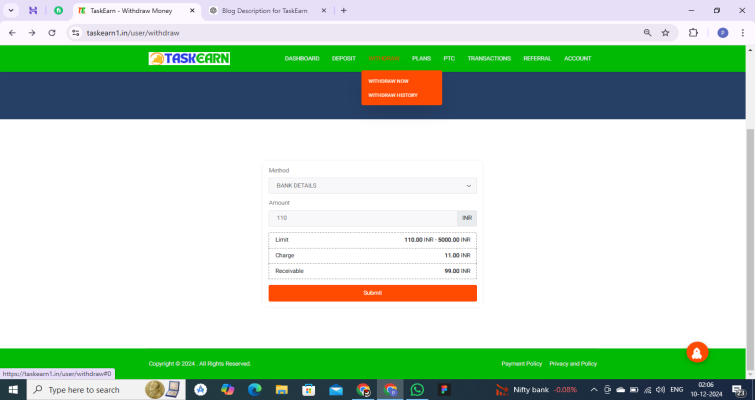Bookmark this page with the star icon
This screenshot has height=400, width=755.
pos(665,32)
